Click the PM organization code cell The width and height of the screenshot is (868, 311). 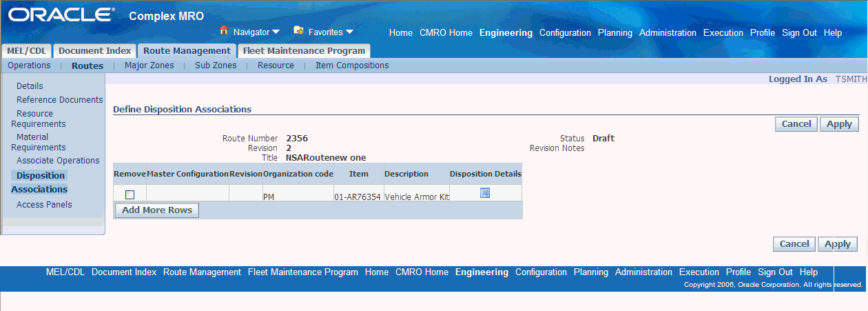pos(269,197)
